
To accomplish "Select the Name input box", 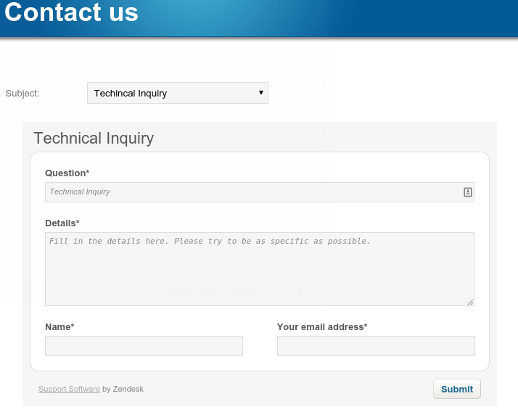I will [144, 346].
